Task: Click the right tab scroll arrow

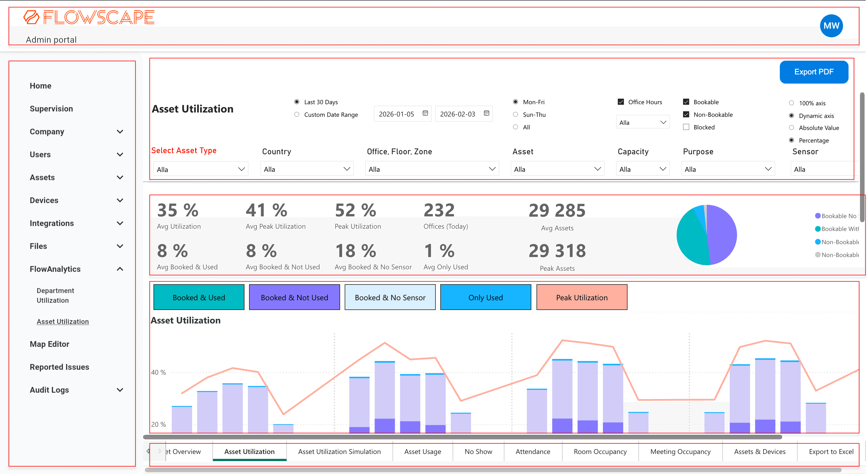Action: pyautogui.click(x=160, y=451)
